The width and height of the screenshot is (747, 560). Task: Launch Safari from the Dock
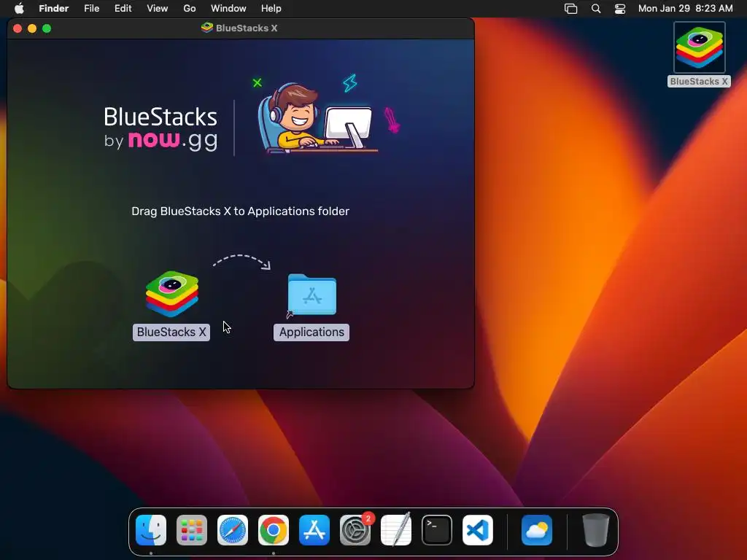(233, 530)
